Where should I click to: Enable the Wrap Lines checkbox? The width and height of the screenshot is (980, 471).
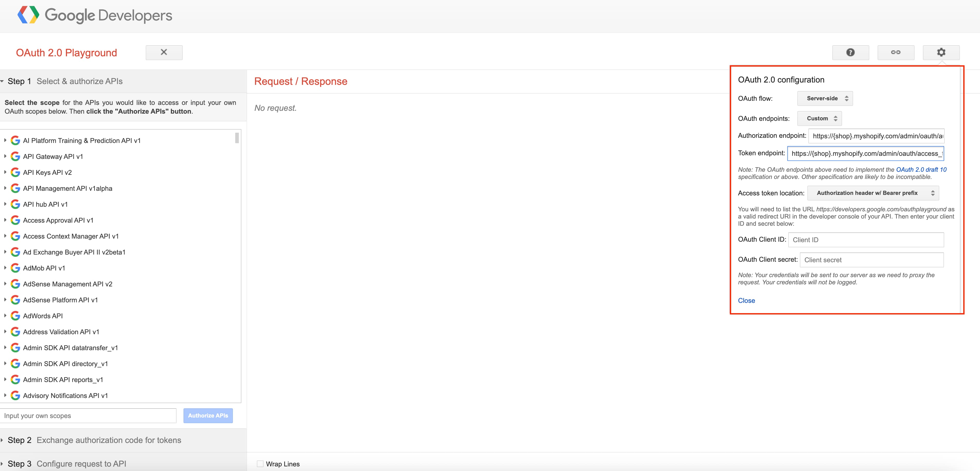(260, 464)
